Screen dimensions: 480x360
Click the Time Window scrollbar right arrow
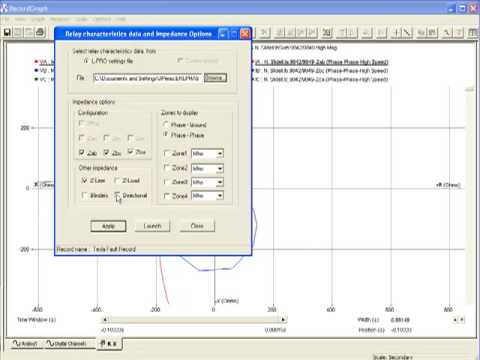[283, 320]
